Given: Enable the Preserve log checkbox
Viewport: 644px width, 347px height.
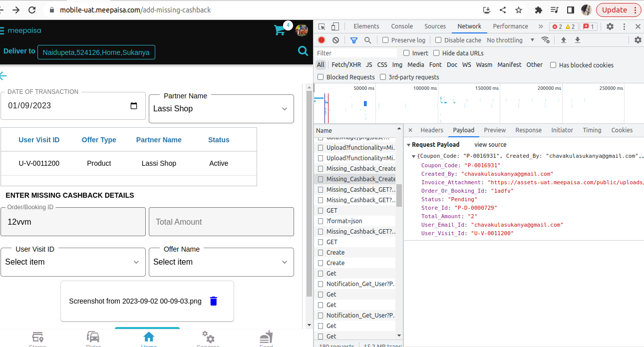Looking at the screenshot, I should point(385,40).
